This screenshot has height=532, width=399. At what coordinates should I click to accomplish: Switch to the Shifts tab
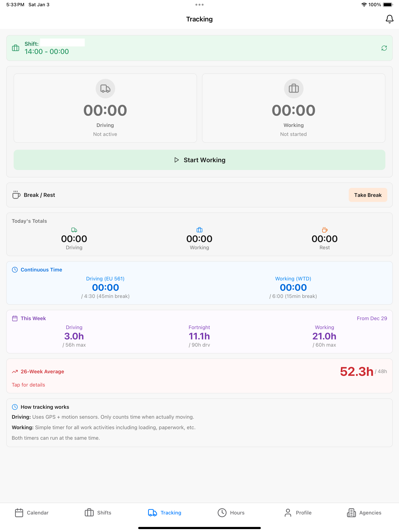coord(98,513)
